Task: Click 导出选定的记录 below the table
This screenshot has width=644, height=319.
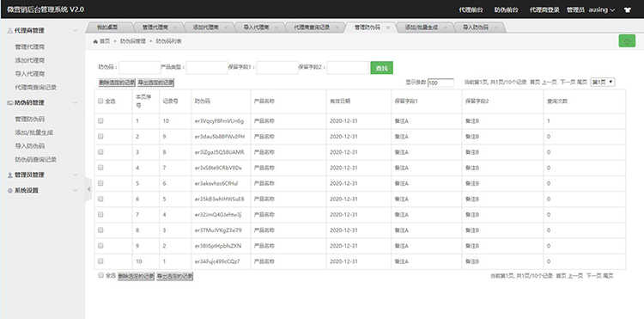Action: [174, 276]
